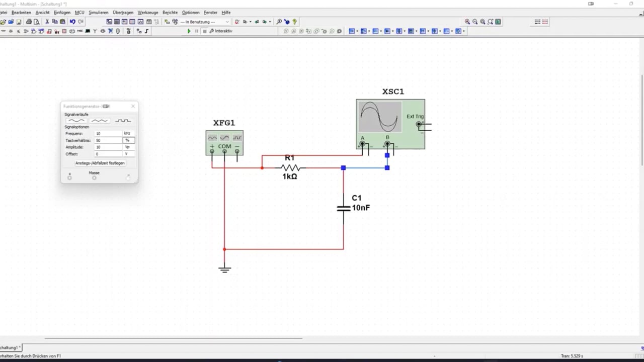Click the zoom to fit icon

pos(490,22)
